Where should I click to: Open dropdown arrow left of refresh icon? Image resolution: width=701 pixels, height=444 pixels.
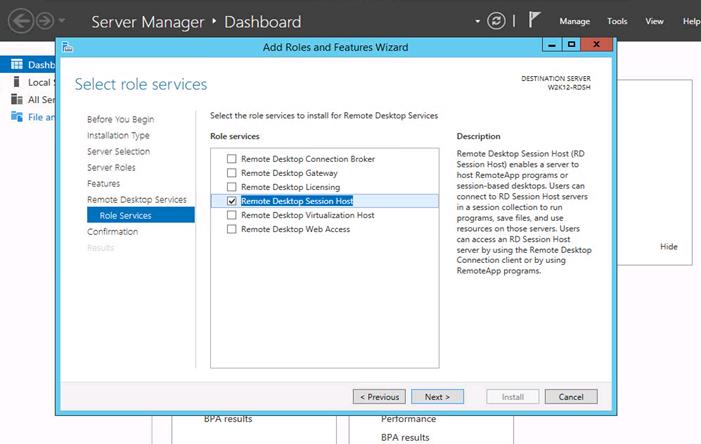click(x=477, y=21)
